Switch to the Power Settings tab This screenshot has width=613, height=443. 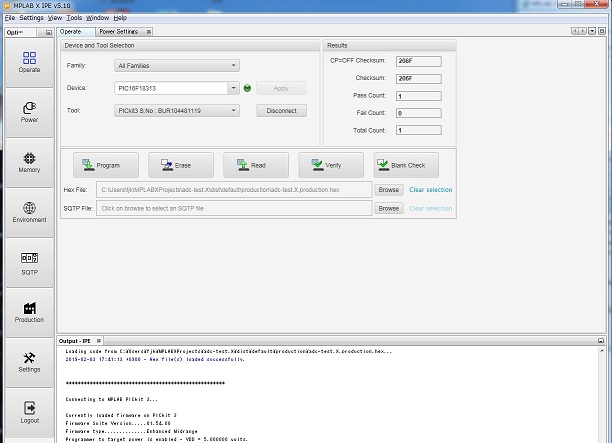[119, 32]
